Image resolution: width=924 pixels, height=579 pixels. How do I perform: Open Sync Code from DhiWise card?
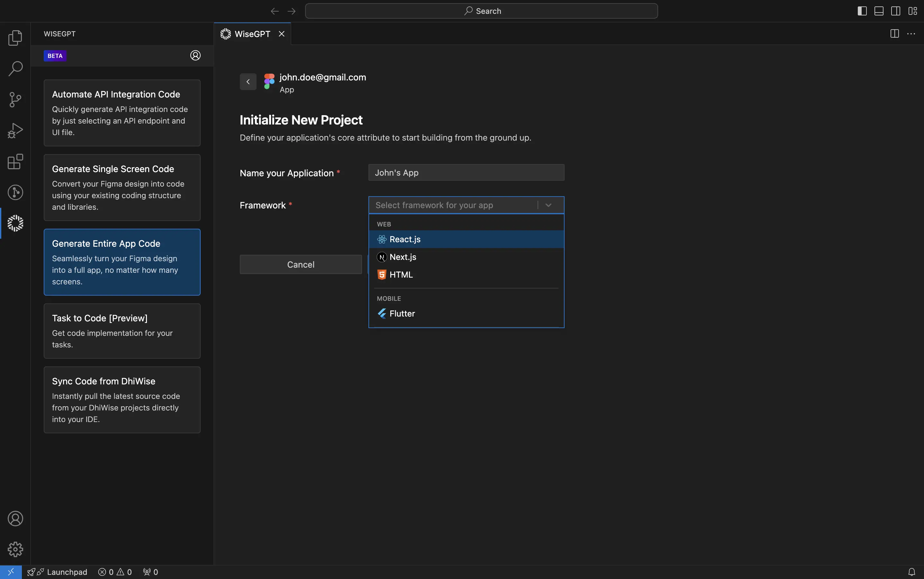122,400
